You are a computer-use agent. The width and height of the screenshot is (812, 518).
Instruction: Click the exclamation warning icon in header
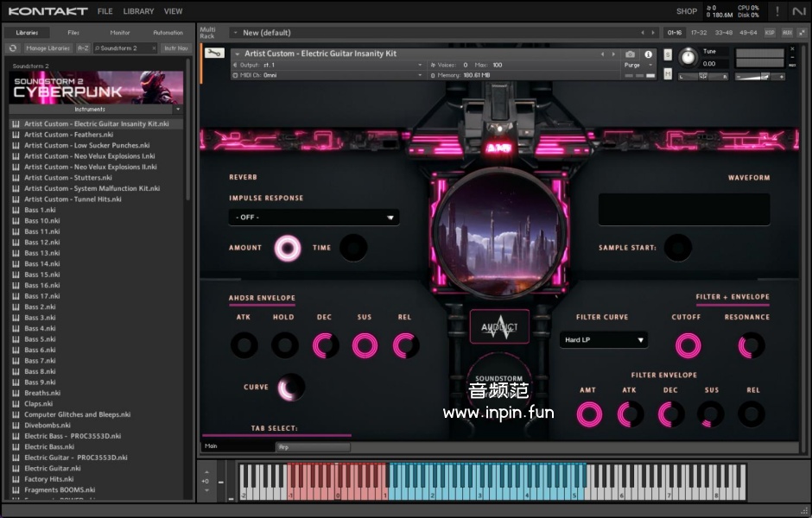point(777,11)
